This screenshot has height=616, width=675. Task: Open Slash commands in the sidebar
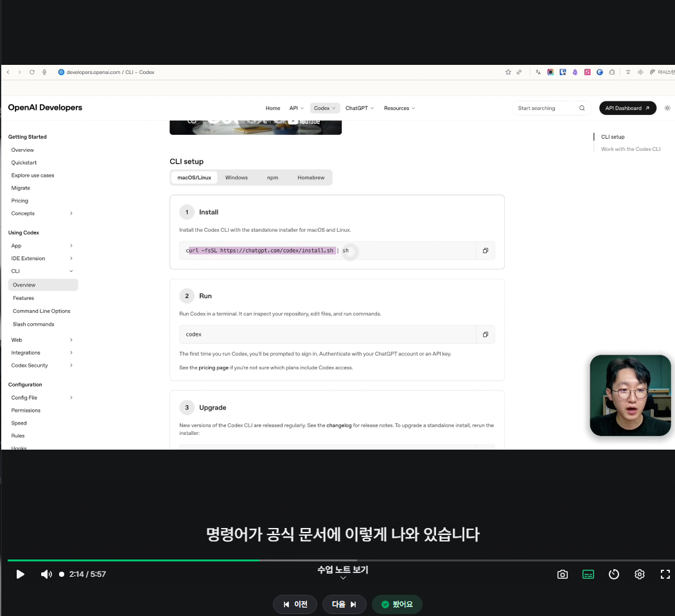click(33, 324)
